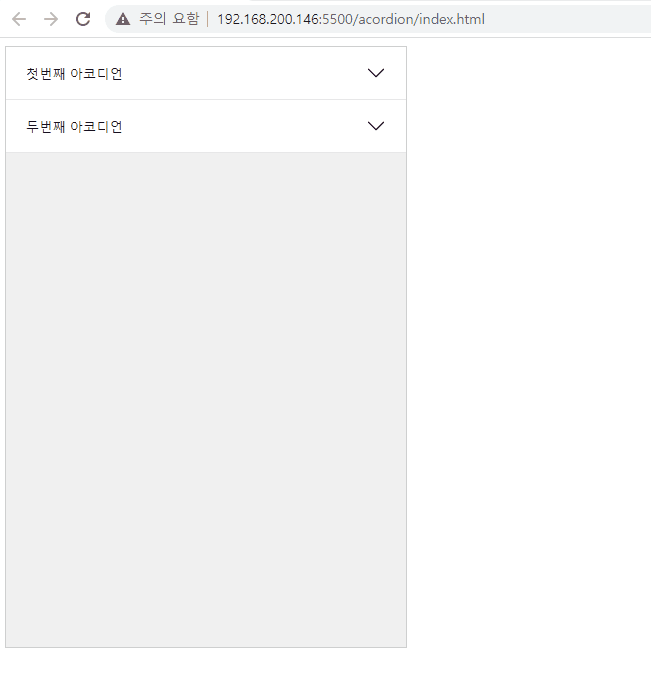Click the 주의 요함 label in address bar

(x=169, y=19)
